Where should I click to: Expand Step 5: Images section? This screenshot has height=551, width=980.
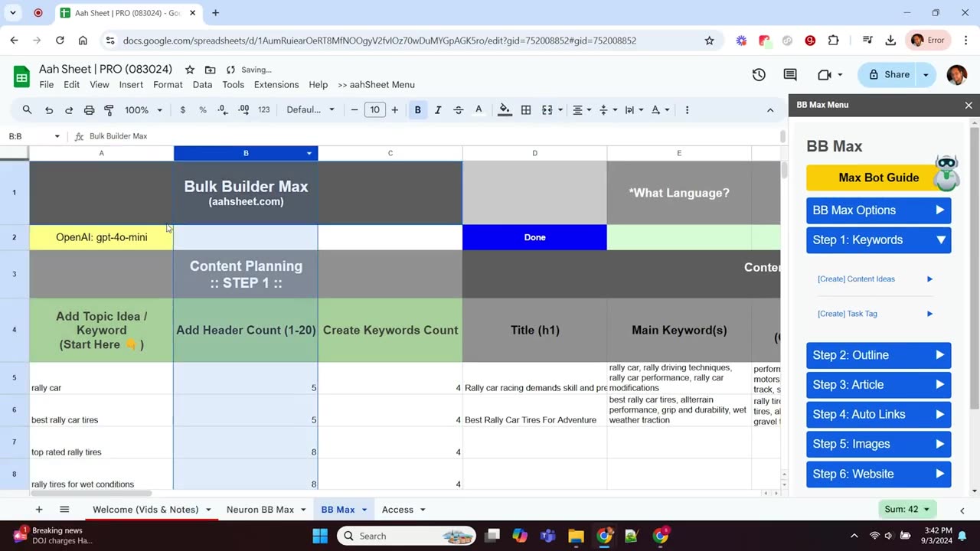(878, 445)
